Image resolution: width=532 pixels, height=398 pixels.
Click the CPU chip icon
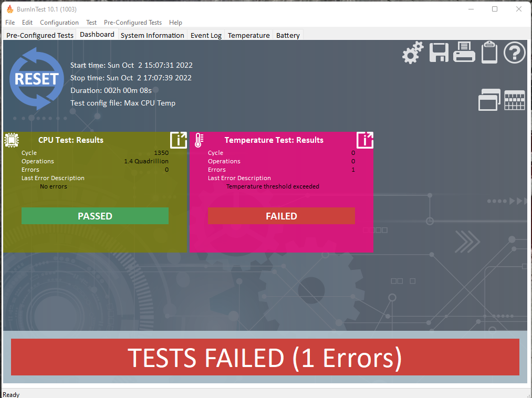click(x=12, y=140)
